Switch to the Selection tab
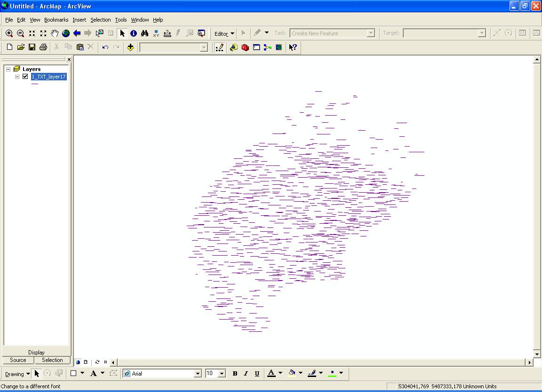The image size is (542, 392). tap(53, 360)
